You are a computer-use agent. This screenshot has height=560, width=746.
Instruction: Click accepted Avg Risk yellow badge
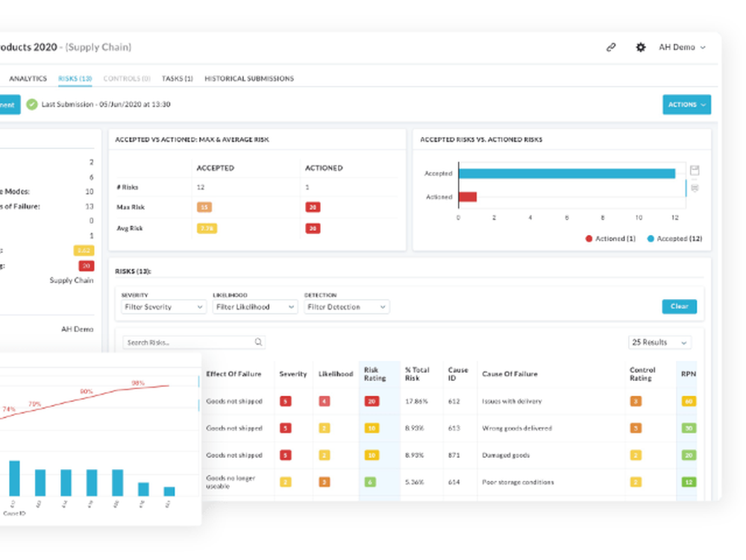coord(207,229)
